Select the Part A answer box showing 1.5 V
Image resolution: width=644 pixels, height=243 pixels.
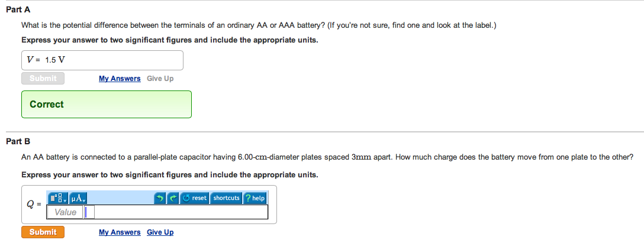(x=102, y=60)
